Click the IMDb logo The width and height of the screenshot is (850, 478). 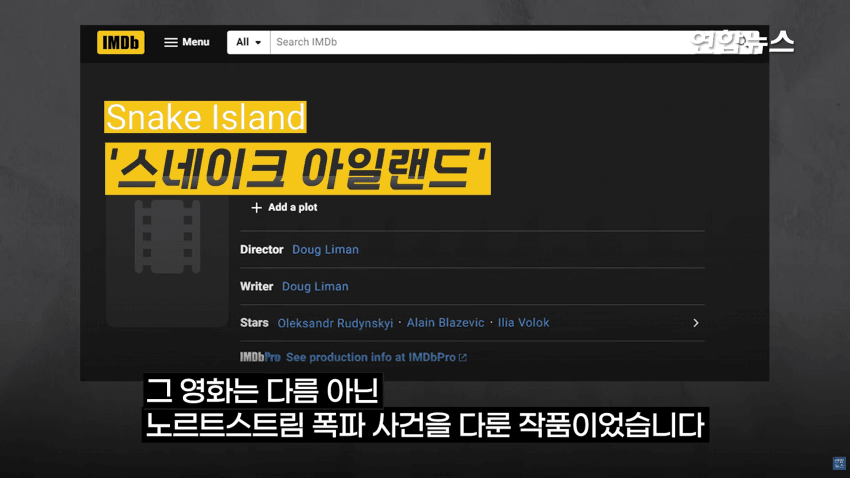click(120, 42)
